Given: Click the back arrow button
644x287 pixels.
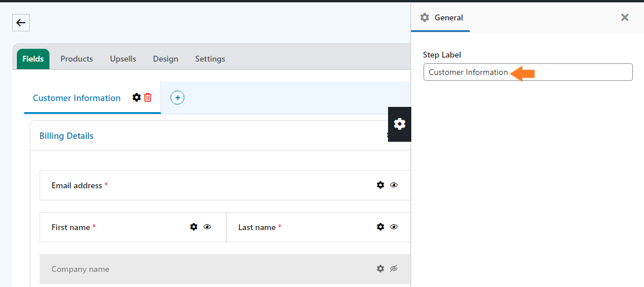Looking at the screenshot, I should click(21, 23).
